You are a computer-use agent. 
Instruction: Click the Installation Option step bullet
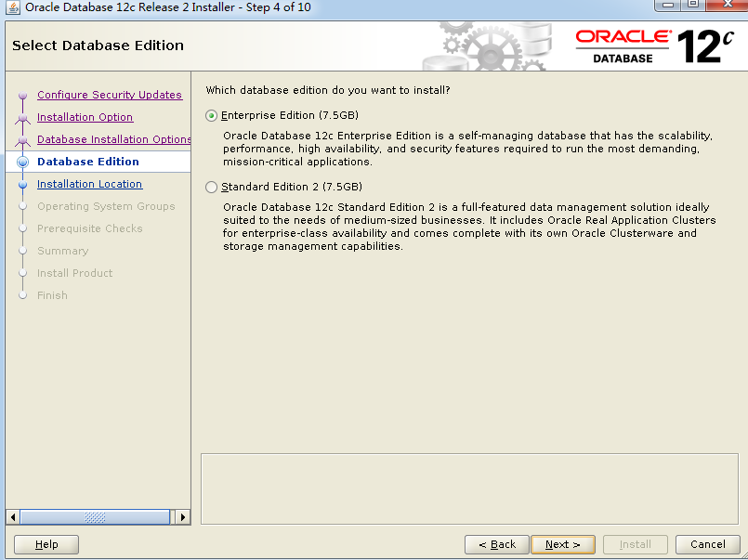[22, 118]
